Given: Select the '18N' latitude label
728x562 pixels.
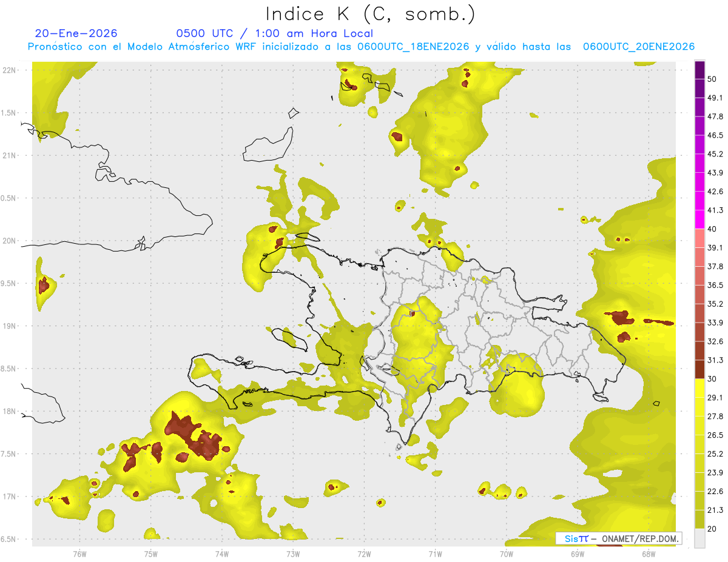Looking at the screenshot, I should tap(9, 411).
